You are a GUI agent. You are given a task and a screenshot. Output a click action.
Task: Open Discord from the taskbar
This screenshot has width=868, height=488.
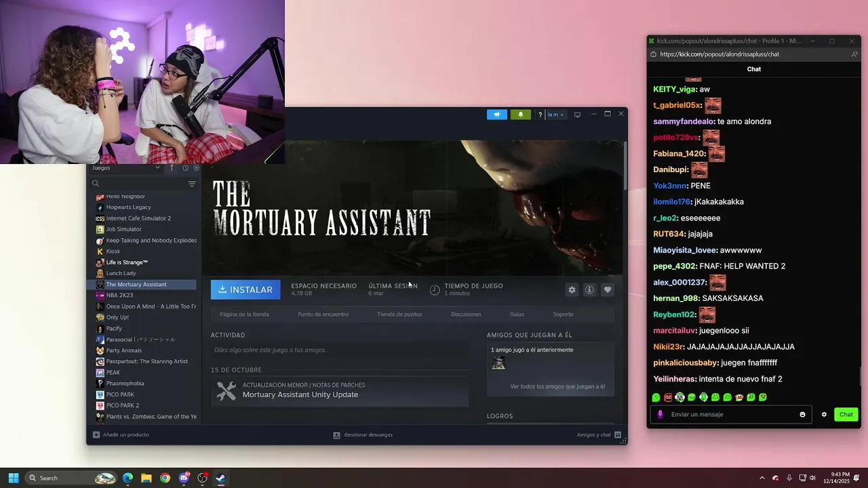[184, 478]
